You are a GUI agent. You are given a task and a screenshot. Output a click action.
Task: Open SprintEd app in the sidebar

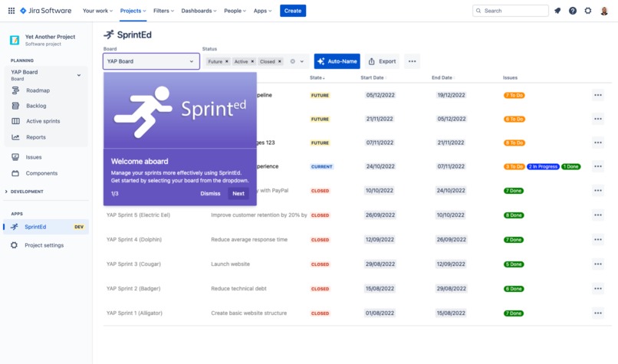click(46, 227)
